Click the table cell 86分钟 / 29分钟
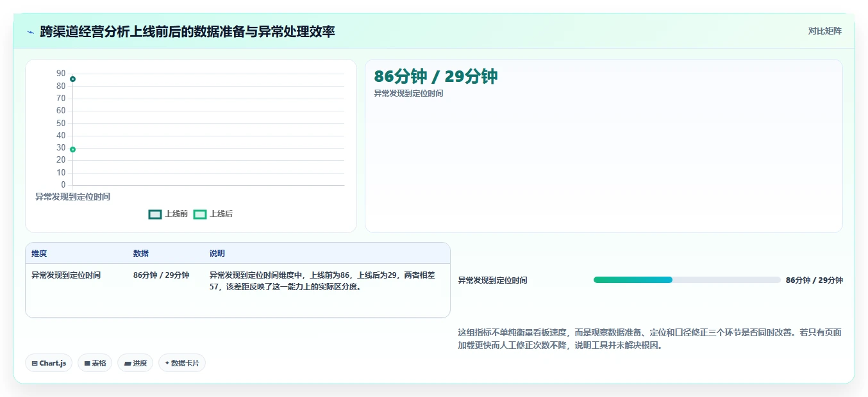 [x=162, y=275]
